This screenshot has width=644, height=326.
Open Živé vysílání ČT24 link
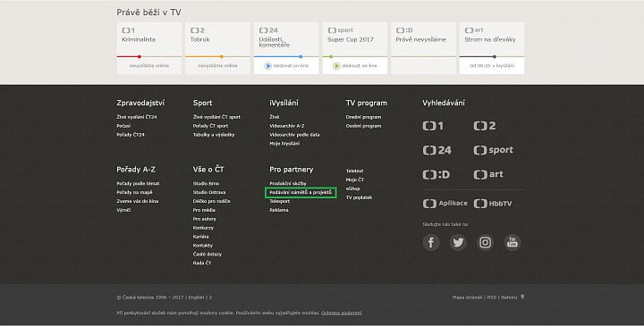(137, 117)
